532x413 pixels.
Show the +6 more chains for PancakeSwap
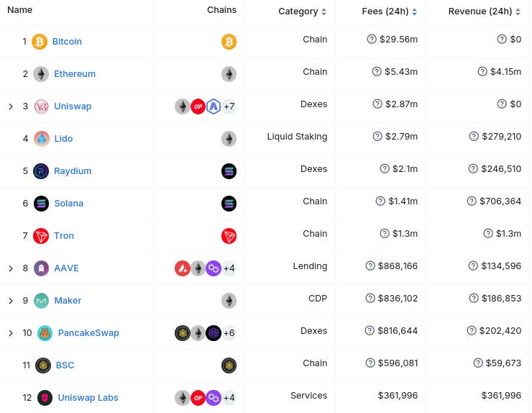[229, 333]
